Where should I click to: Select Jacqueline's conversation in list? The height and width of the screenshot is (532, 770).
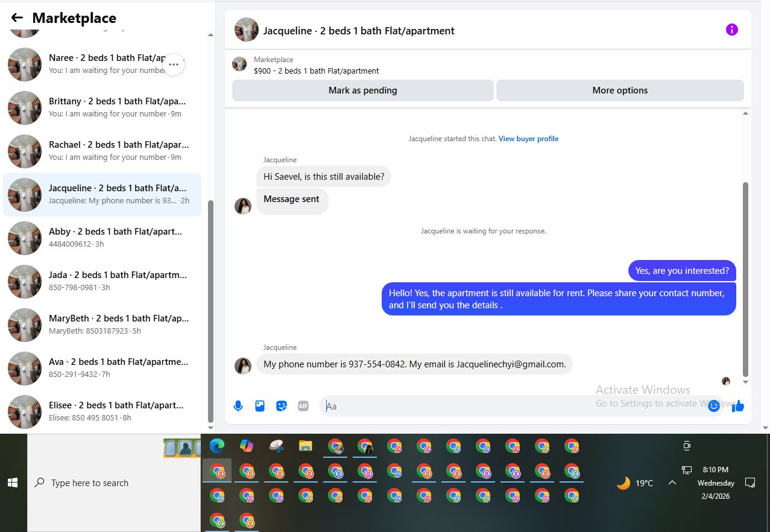[x=102, y=195]
